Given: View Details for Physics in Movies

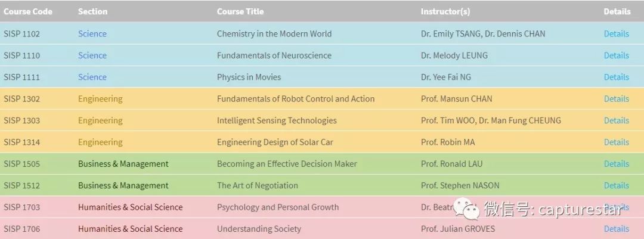Looking at the screenshot, I should click(x=616, y=77).
